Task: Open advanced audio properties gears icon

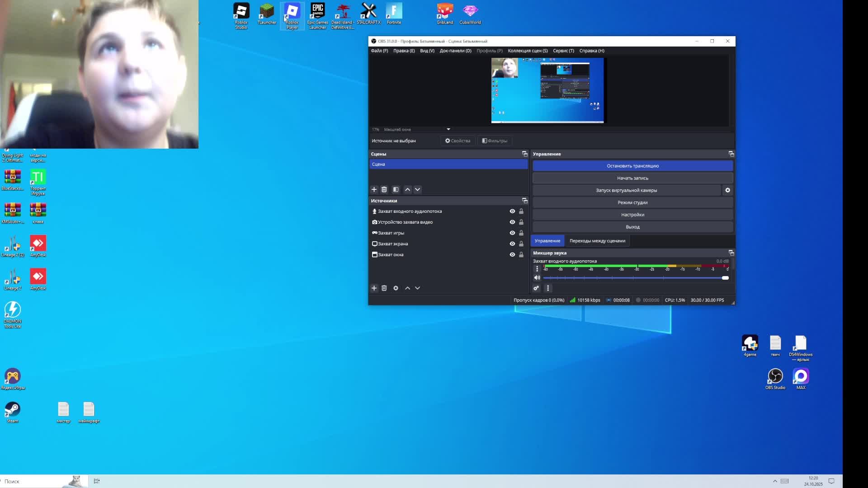Action: pyautogui.click(x=536, y=288)
